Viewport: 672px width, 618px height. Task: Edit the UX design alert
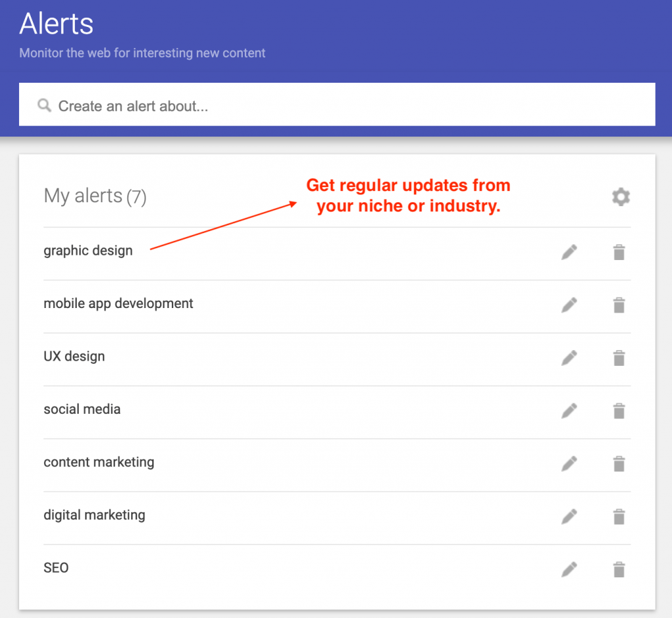569,358
